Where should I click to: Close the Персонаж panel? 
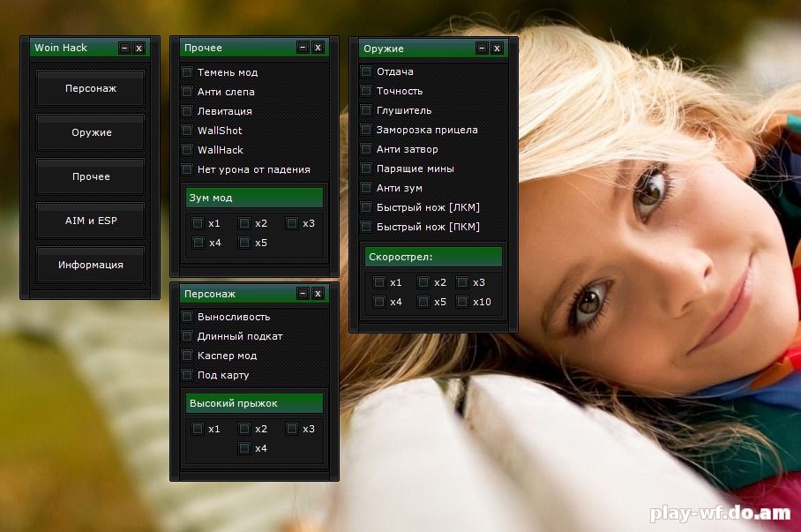coord(318,293)
